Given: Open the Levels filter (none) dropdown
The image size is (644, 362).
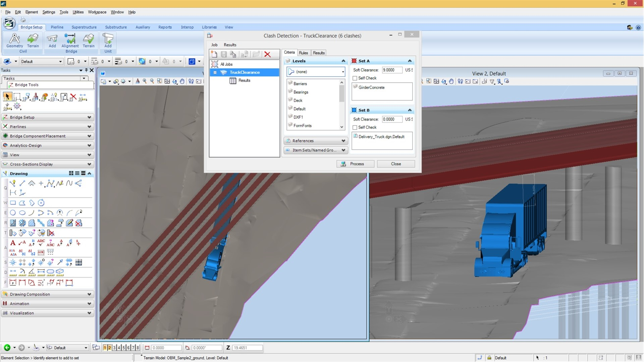Looking at the screenshot, I should 342,71.
